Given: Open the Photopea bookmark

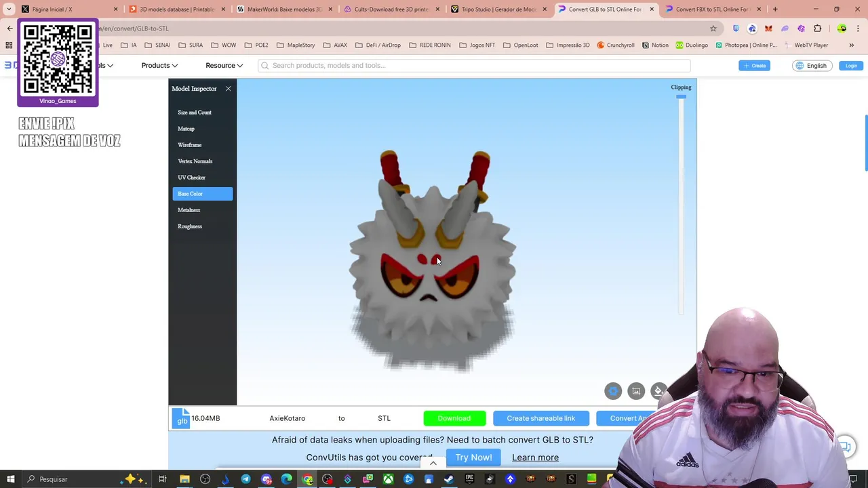Looking at the screenshot, I should pyautogui.click(x=746, y=45).
